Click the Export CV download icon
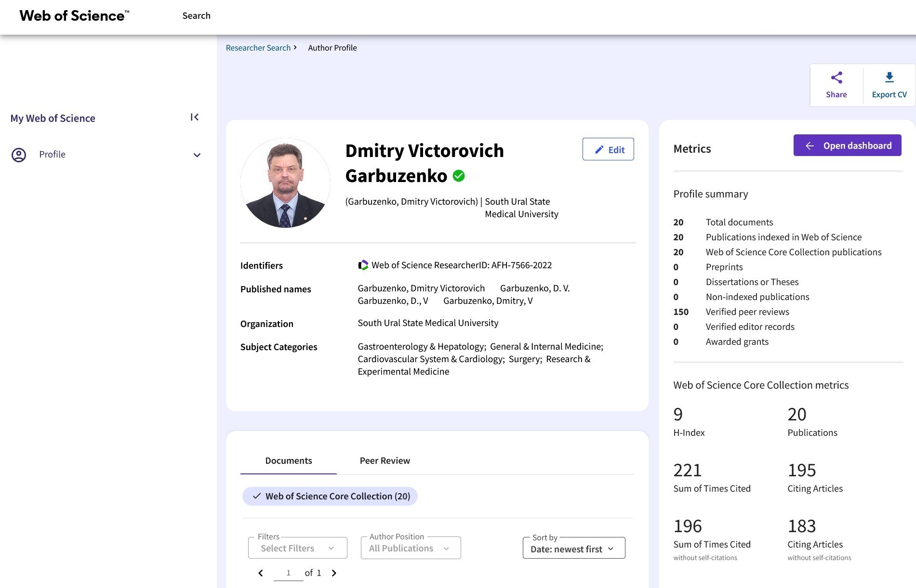This screenshot has width=916, height=588. 889,78
